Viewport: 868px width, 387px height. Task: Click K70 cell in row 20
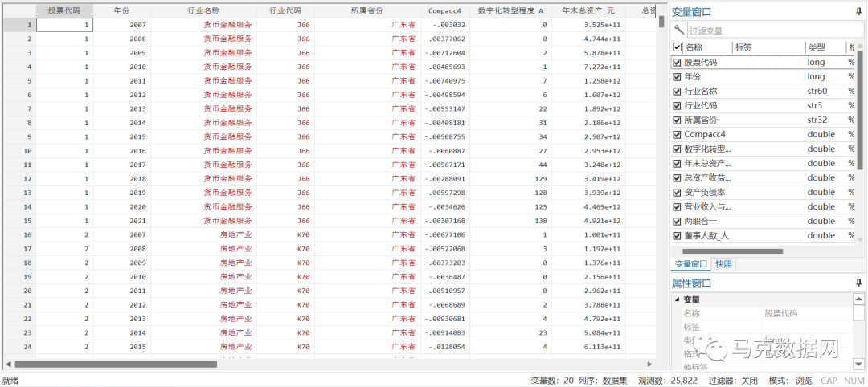285,291
